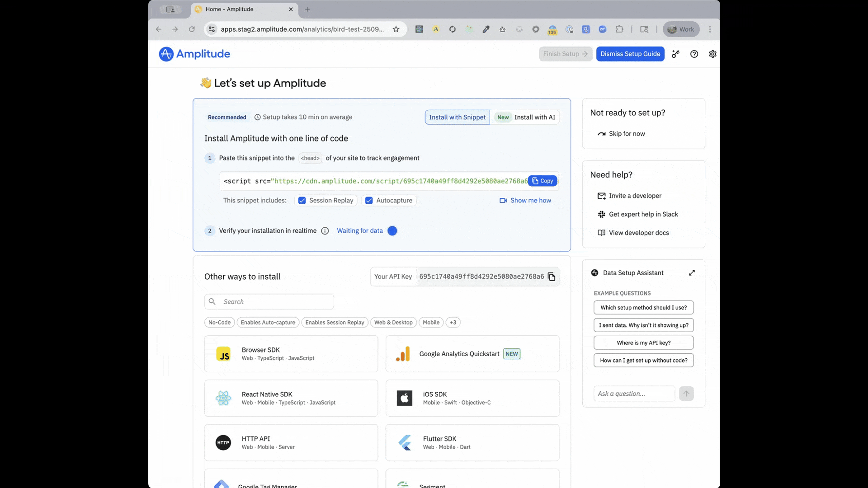Open the iOS SDK Apple card
This screenshot has width=868, height=488.
pyautogui.click(x=472, y=398)
